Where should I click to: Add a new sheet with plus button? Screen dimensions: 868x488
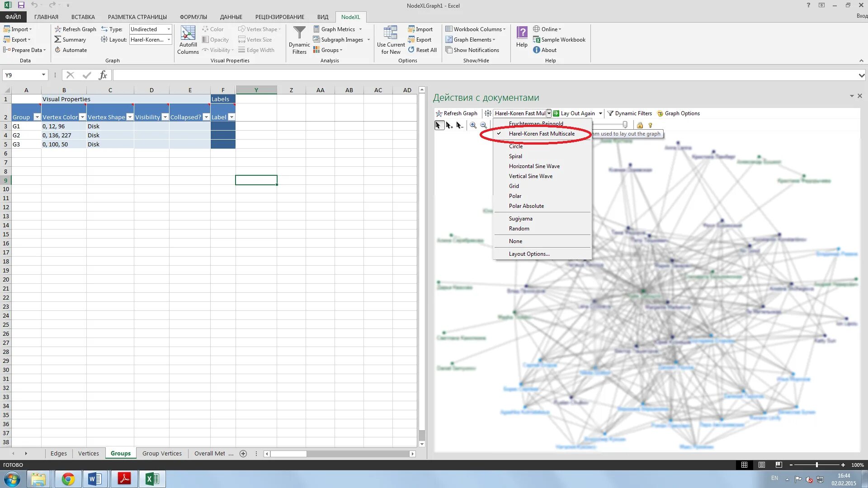coord(243,454)
